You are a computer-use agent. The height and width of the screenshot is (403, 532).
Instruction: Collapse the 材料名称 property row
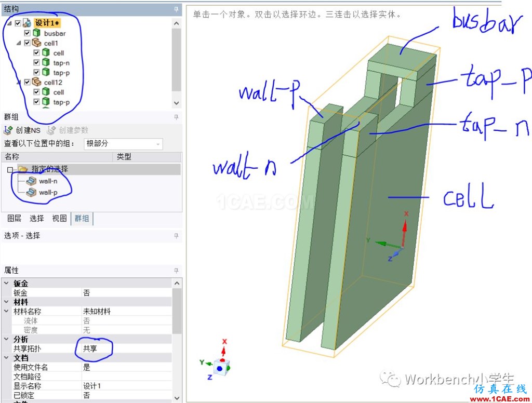pyautogui.click(x=6, y=311)
